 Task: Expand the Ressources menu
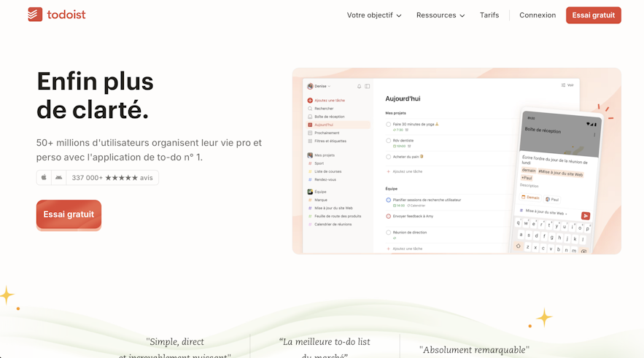(441, 15)
